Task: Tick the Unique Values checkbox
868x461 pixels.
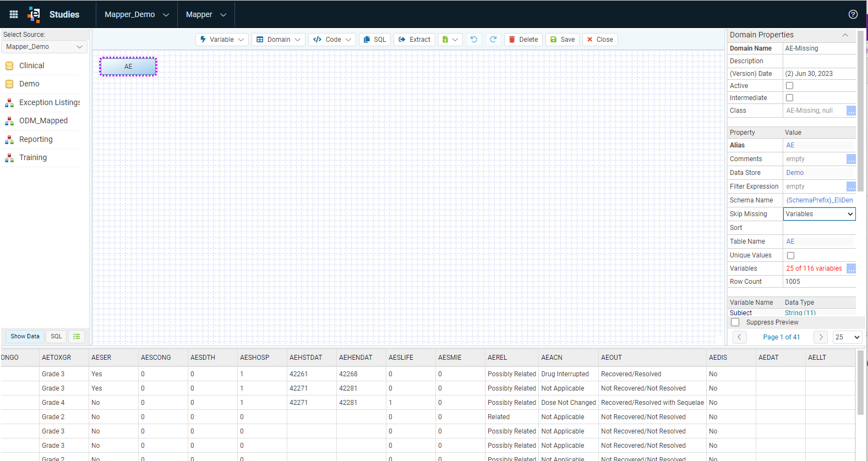Action: 791,255
